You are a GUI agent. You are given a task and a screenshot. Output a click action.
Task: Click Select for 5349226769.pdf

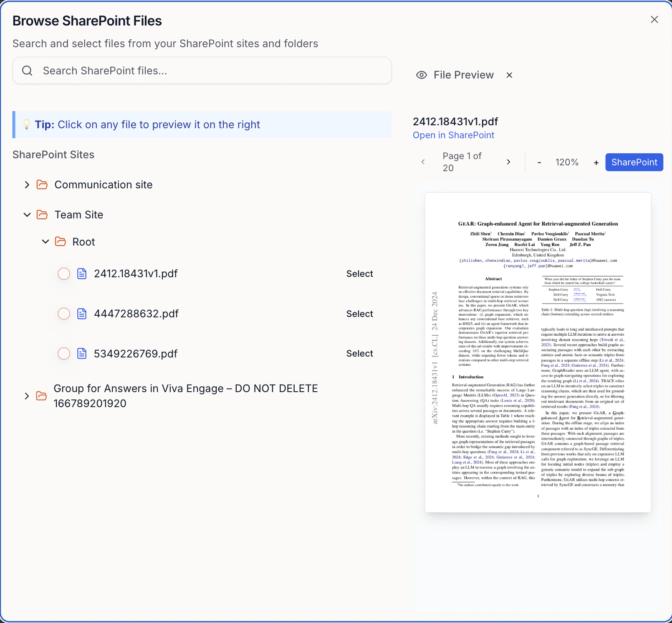360,354
